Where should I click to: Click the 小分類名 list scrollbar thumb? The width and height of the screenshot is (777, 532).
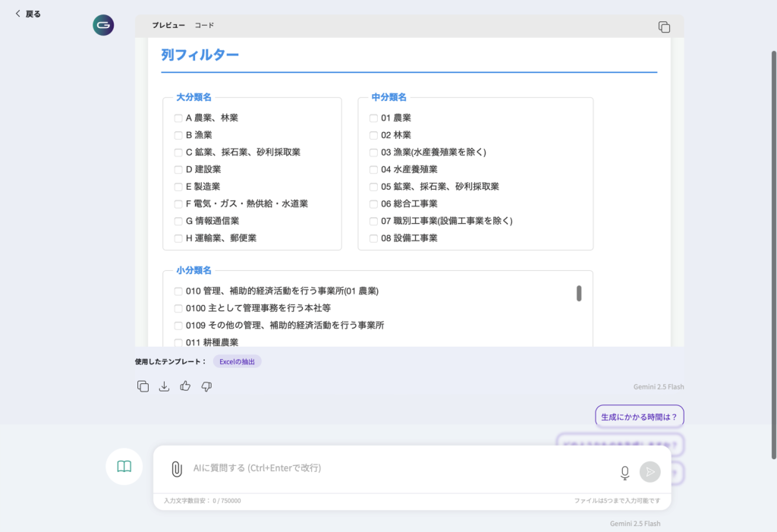579,294
